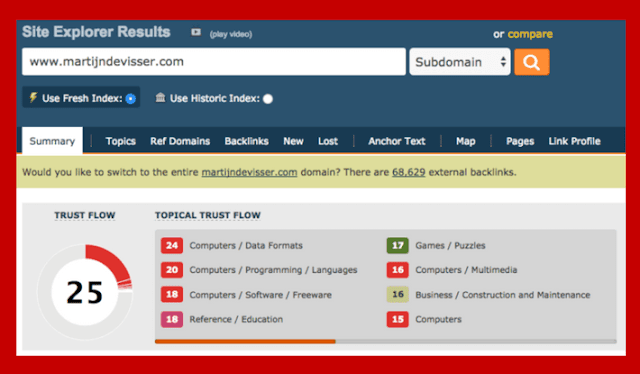Click the red 16 Computers Multimedia badge
The height and width of the screenshot is (374, 640).
coord(398,270)
